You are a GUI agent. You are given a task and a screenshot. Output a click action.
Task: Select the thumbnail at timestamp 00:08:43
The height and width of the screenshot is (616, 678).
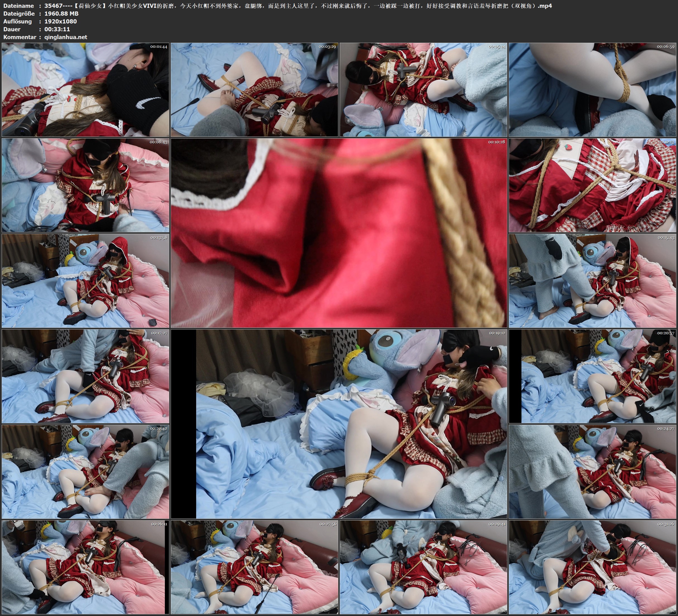85,185
